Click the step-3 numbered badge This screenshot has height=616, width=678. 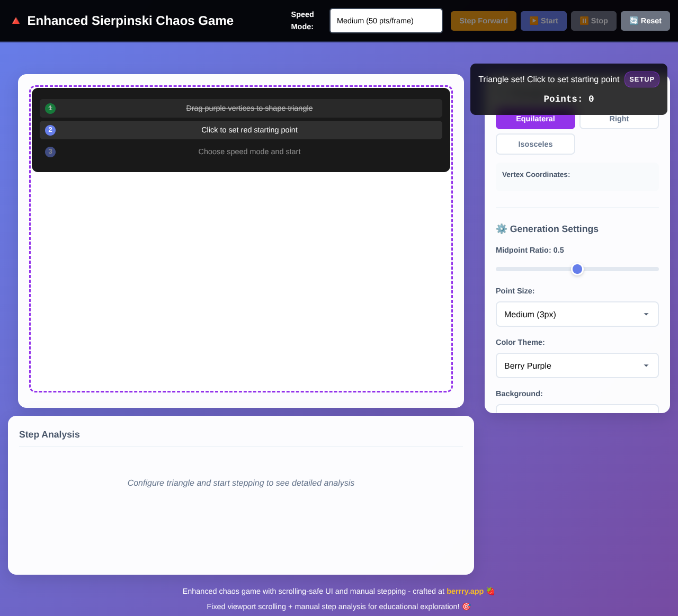pyautogui.click(x=50, y=151)
